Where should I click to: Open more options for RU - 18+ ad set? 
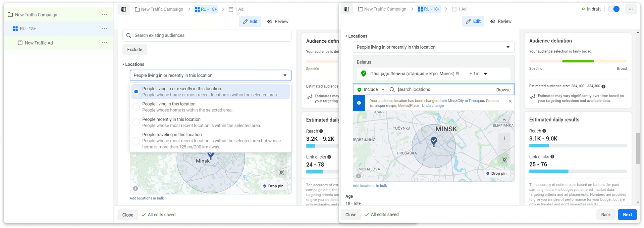pyautogui.click(x=104, y=29)
